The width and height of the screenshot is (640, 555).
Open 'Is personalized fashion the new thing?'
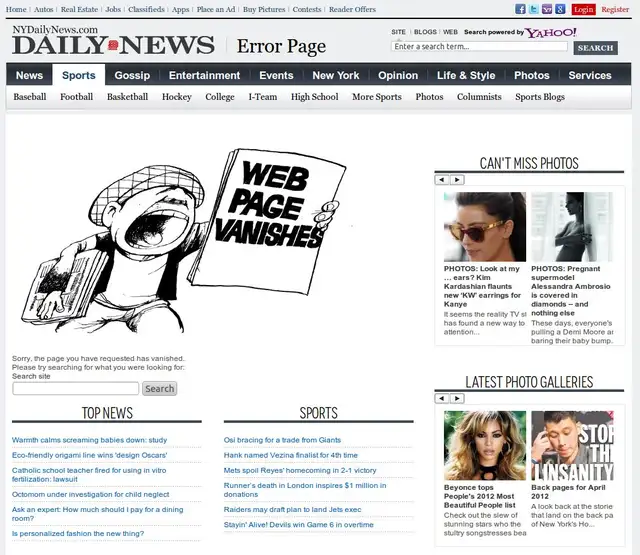[78, 533]
